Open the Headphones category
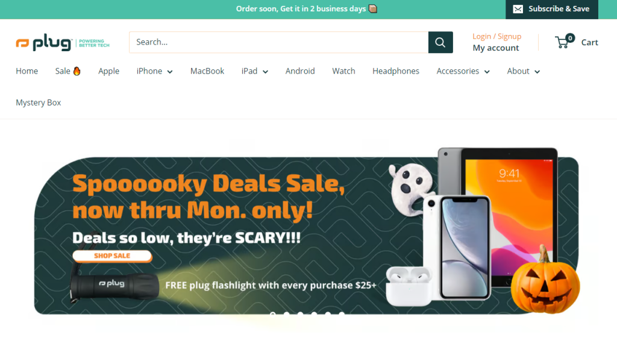The height and width of the screenshot is (364, 617). [395, 71]
